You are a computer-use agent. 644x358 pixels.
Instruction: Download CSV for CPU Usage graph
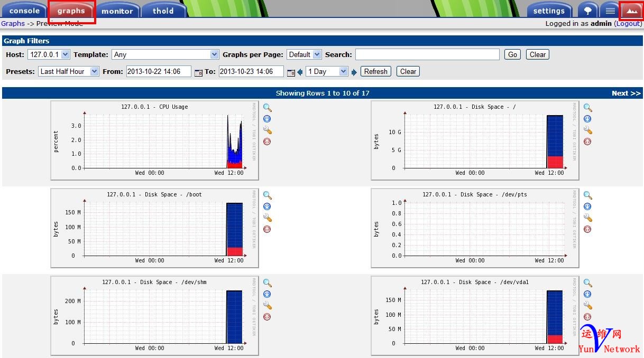pyautogui.click(x=267, y=119)
